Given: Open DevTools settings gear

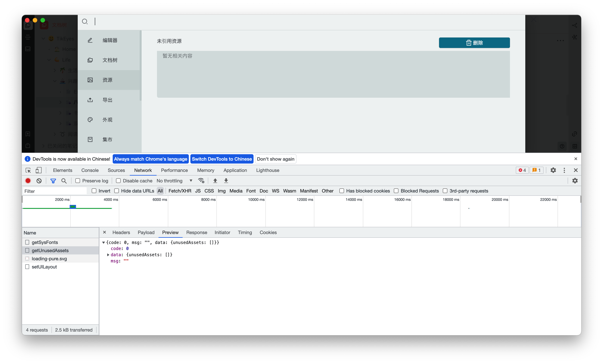Looking at the screenshot, I should coord(553,170).
